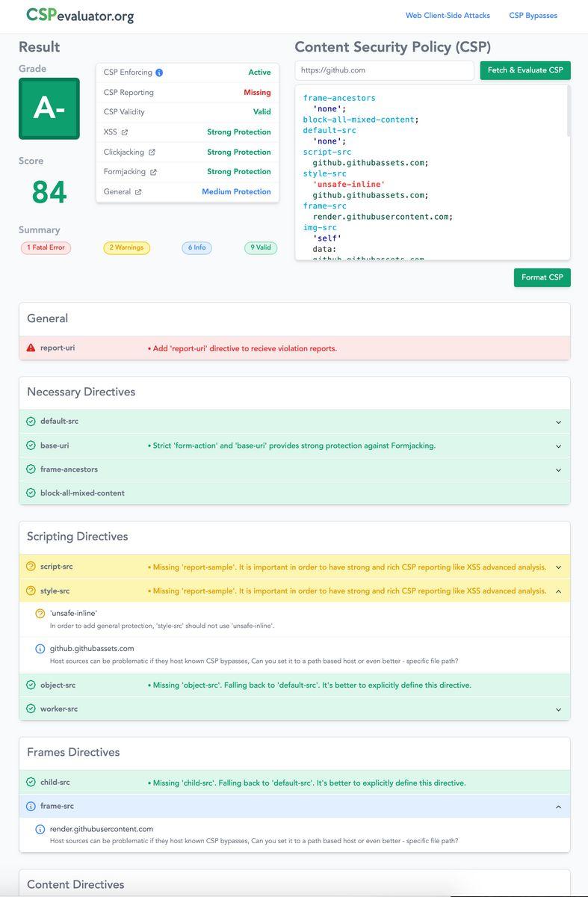Click the check icon beside worker-src

coord(31,709)
